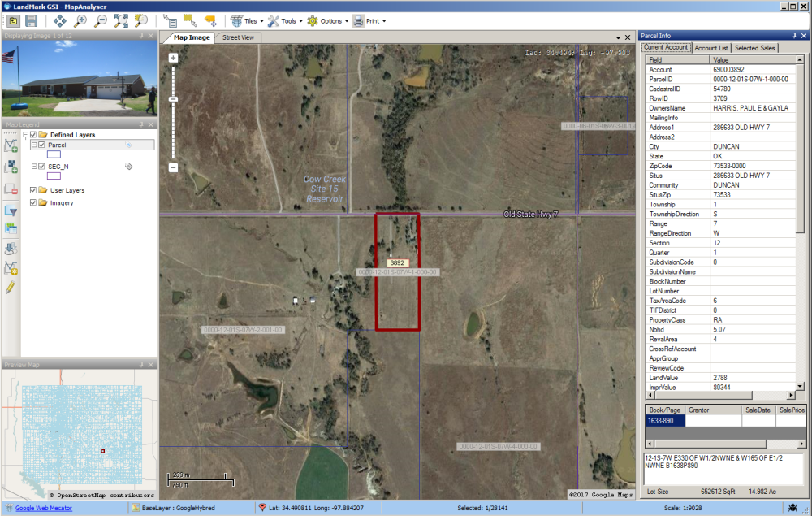This screenshot has height=516, width=812.
Task: Click the zoom to full extent icon
Action: [121, 21]
